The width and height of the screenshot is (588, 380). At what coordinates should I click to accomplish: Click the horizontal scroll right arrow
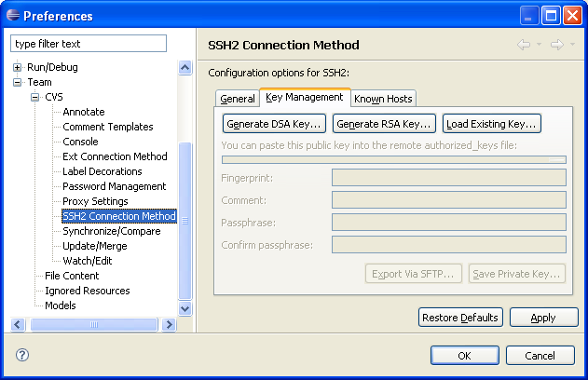pyautogui.click(x=169, y=324)
